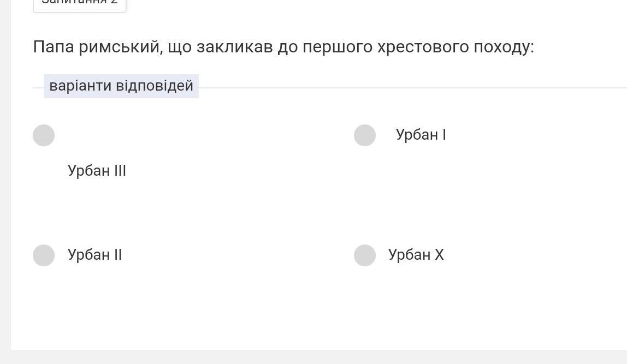Click the word "закликав" in the question

234,47
